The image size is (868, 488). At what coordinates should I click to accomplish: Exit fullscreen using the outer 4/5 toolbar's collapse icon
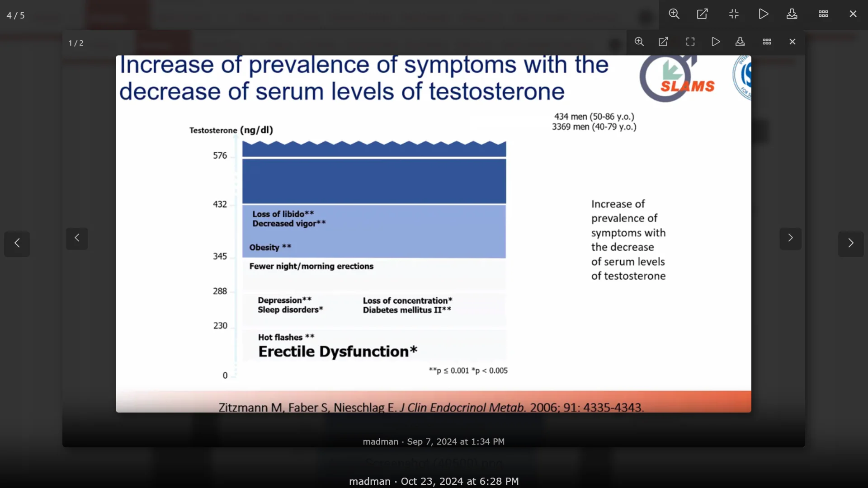point(734,14)
